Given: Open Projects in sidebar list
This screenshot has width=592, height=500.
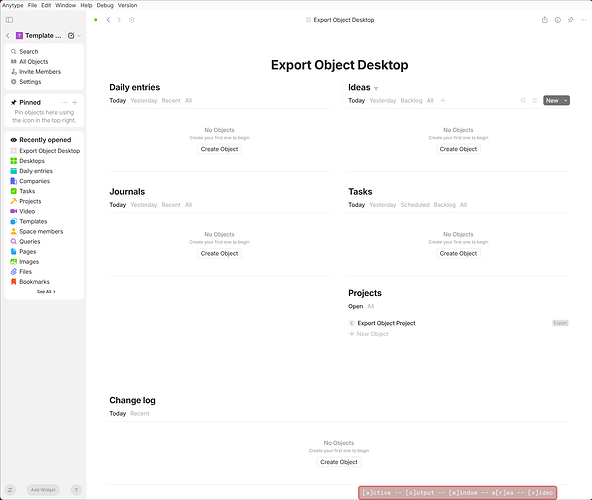Looking at the screenshot, I should coord(30,201).
